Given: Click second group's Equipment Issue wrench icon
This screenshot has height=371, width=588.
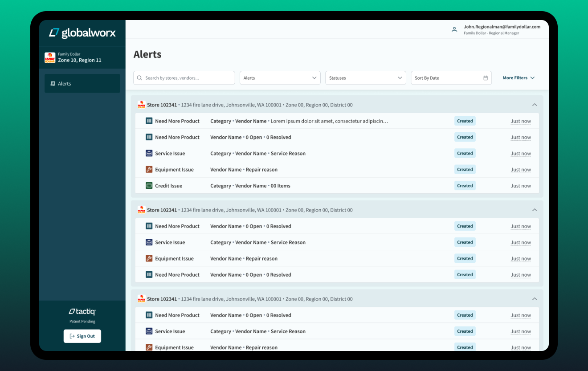Looking at the screenshot, I should point(149,258).
